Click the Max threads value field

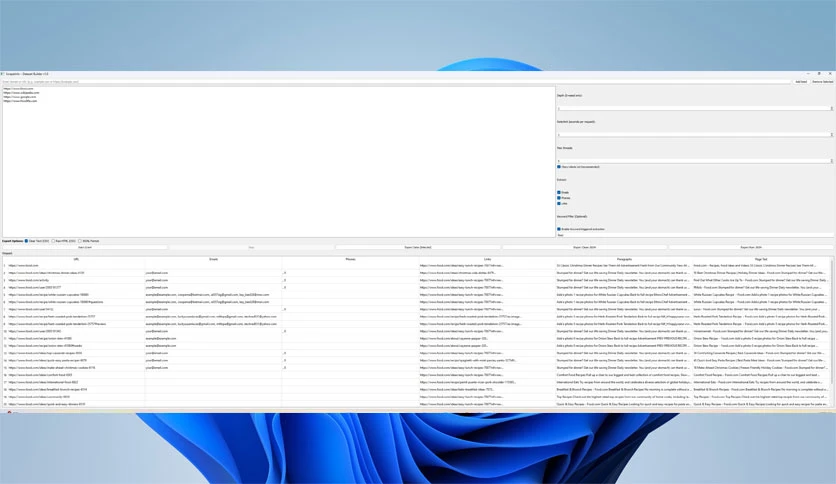click(x=695, y=160)
